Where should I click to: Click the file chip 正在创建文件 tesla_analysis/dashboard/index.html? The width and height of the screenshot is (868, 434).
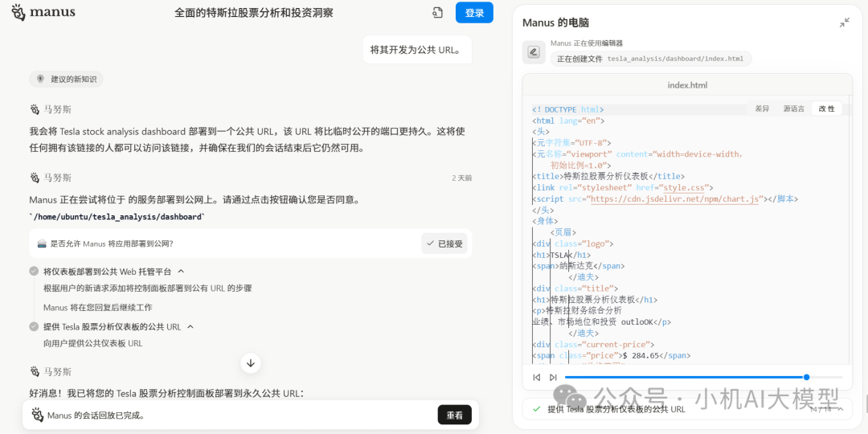tap(651, 59)
